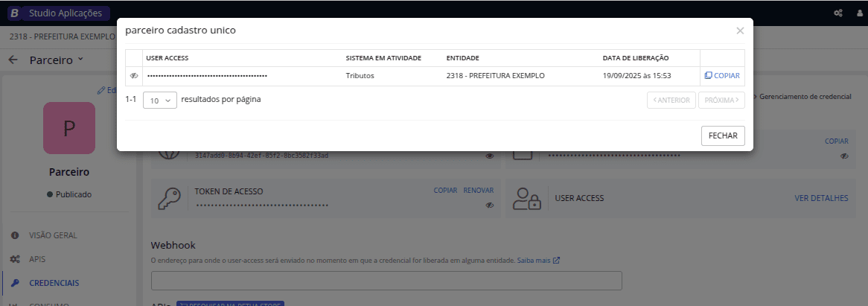
Task: Click the FECHAR button
Action: (x=722, y=136)
